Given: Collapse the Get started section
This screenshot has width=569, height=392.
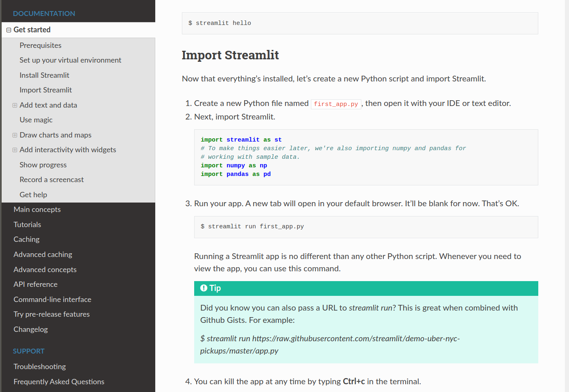Looking at the screenshot, I should tap(8, 29).
